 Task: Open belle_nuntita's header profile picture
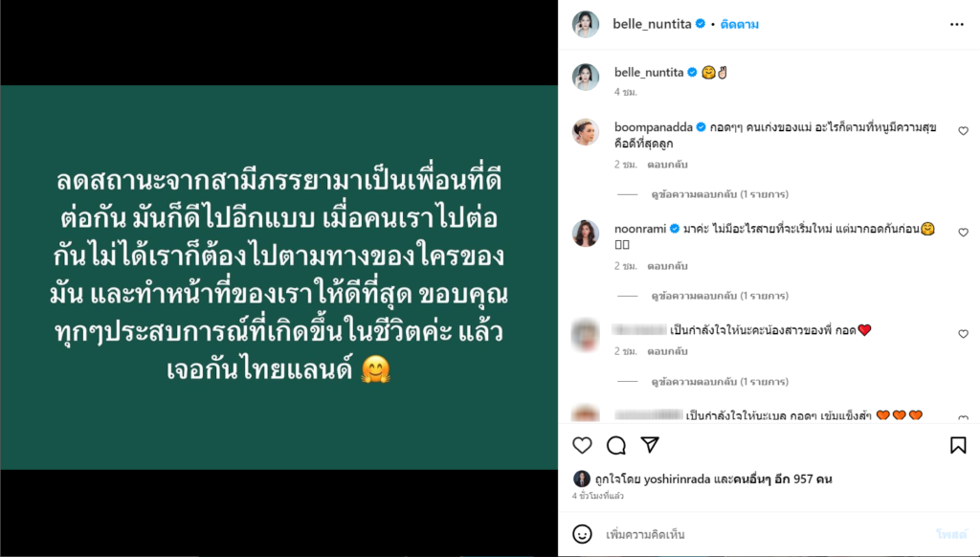point(586,24)
